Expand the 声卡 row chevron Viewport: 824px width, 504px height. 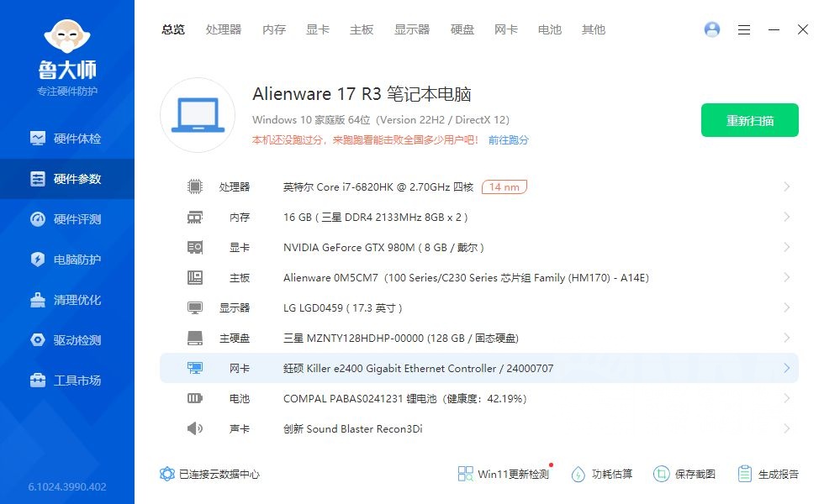point(786,428)
